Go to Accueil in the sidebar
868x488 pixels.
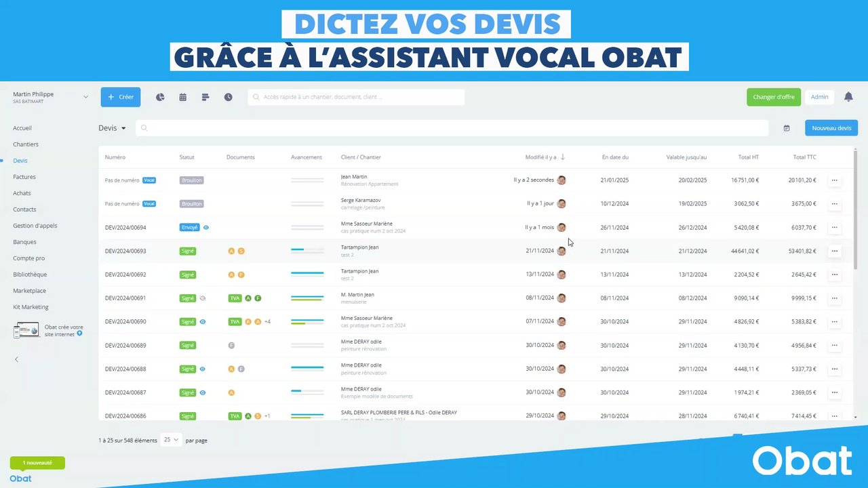pyautogui.click(x=22, y=128)
